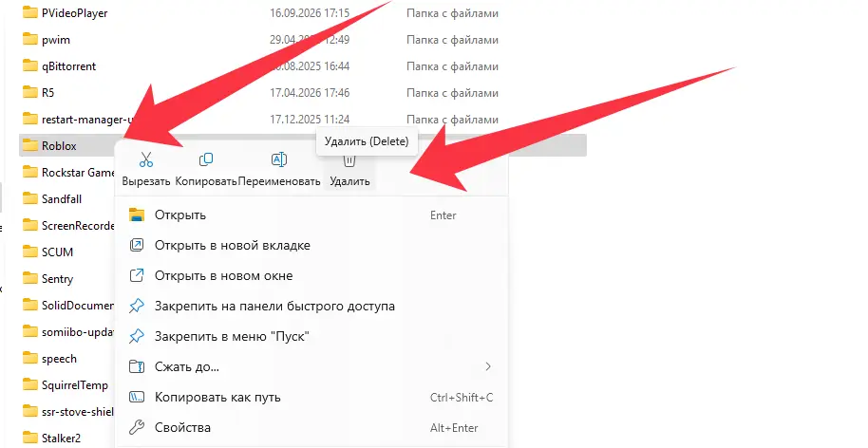Viewport: 868px width, 448px height.
Task: Click the Cut (Вырезать) scissors icon
Action: (146, 159)
